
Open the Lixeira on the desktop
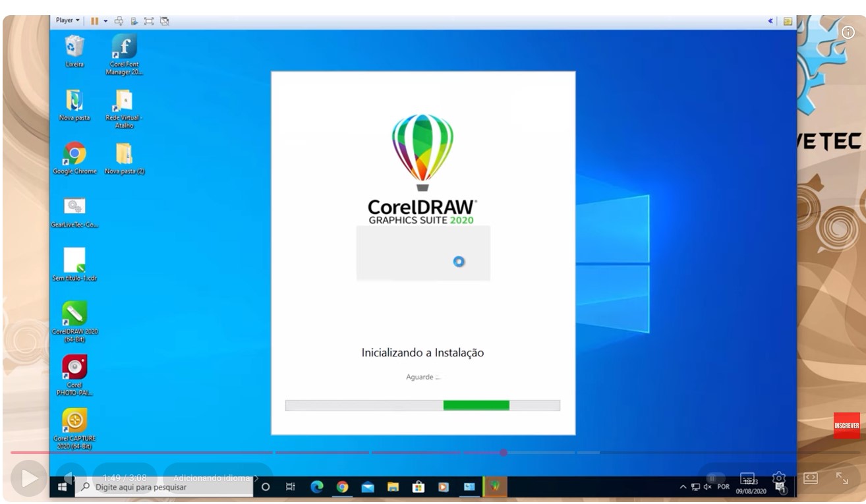point(74,46)
